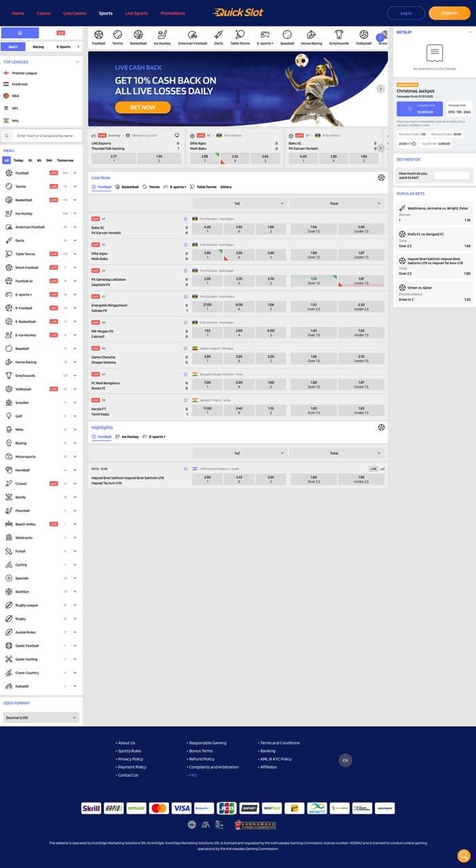Choose Volleyball icon in top sports bar
The width and height of the screenshot is (476, 868).
click(x=364, y=35)
